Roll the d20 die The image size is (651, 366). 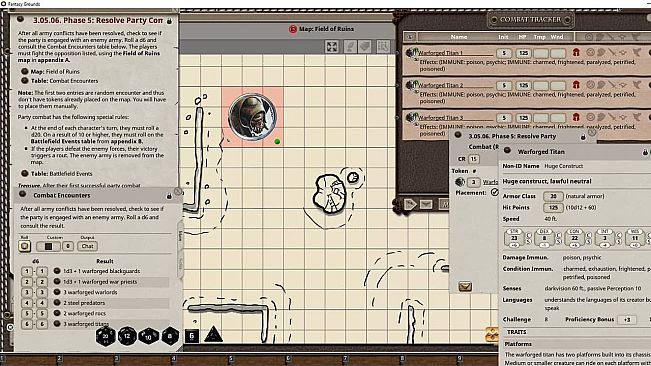(x=105, y=336)
